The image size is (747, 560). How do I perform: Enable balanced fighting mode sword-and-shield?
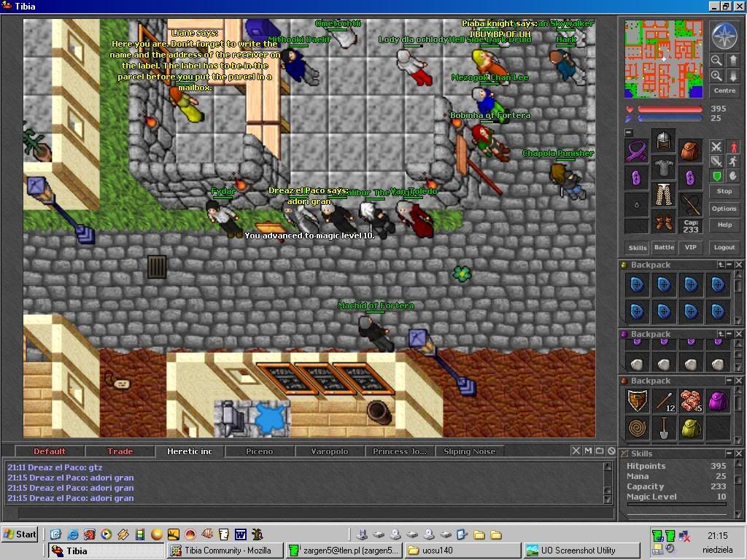pos(716,161)
